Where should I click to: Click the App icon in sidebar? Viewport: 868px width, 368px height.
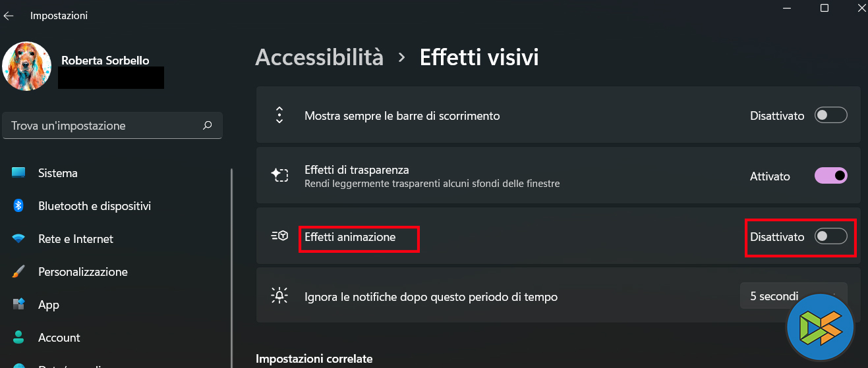pyautogui.click(x=18, y=305)
